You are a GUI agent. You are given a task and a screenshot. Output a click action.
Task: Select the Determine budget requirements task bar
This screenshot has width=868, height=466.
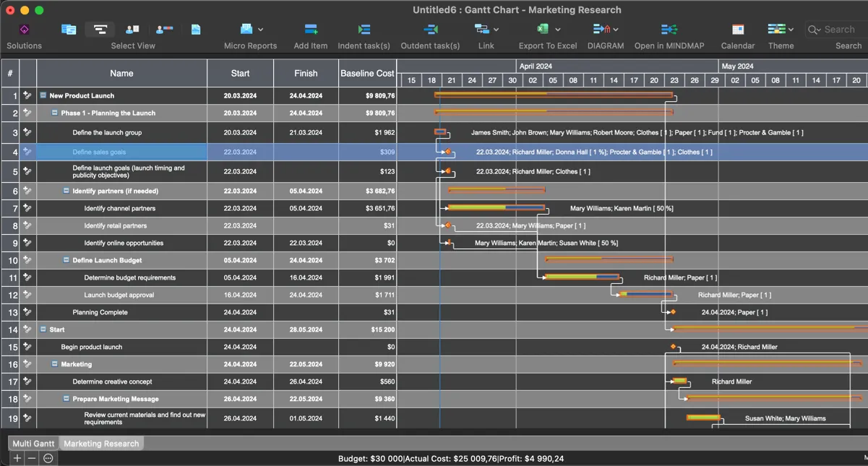click(x=582, y=277)
